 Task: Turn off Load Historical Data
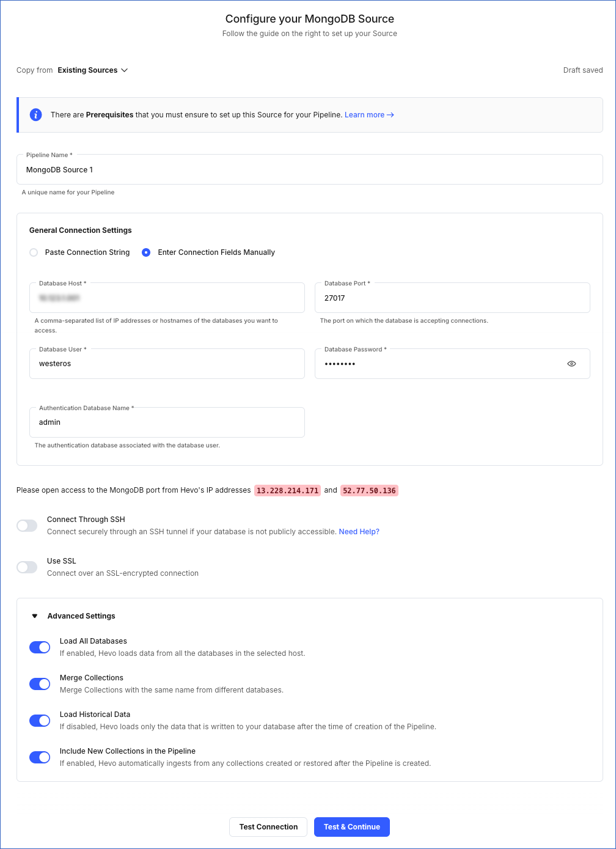coord(40,720)
